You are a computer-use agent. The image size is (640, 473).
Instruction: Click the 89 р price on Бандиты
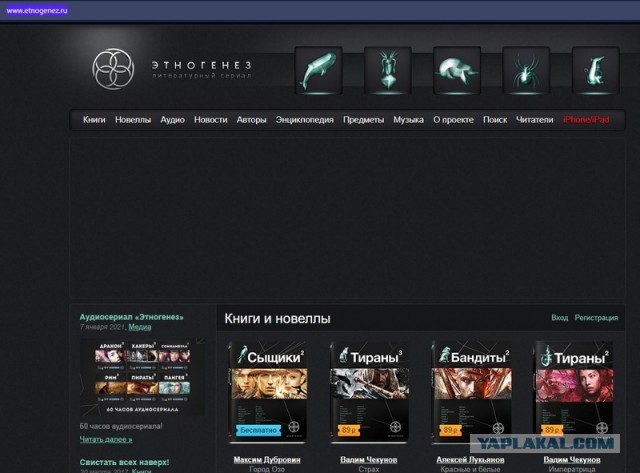coord(450,430)
